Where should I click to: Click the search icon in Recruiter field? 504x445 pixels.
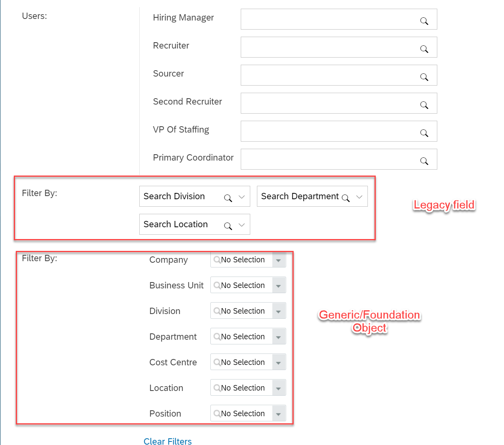click(x=424, y=49)
